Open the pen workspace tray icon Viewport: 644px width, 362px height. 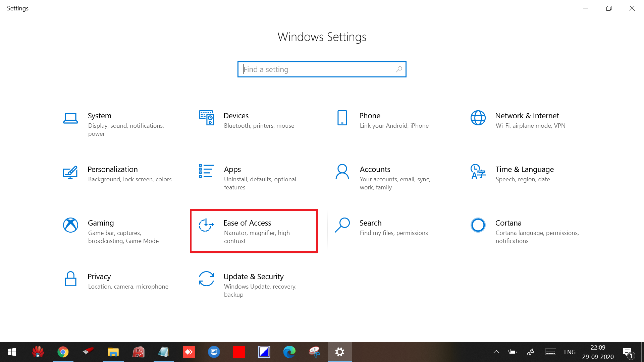point(531,352)
